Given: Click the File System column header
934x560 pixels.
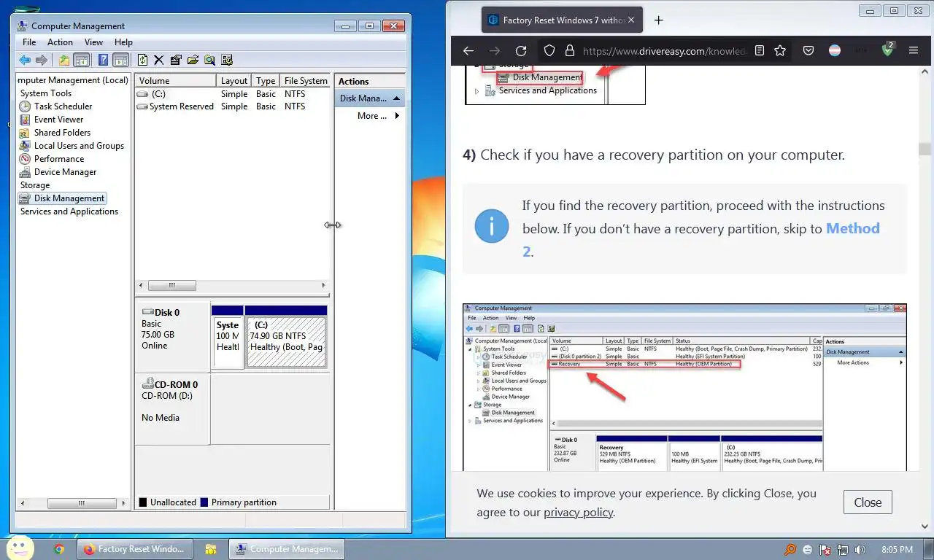Looking at the screenshot, I should 305,81.
